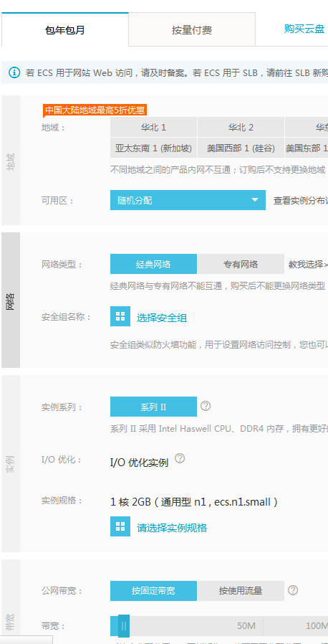Click the help icon next to I/O 优化实例

pyautogui.click(x=180, y=458)
